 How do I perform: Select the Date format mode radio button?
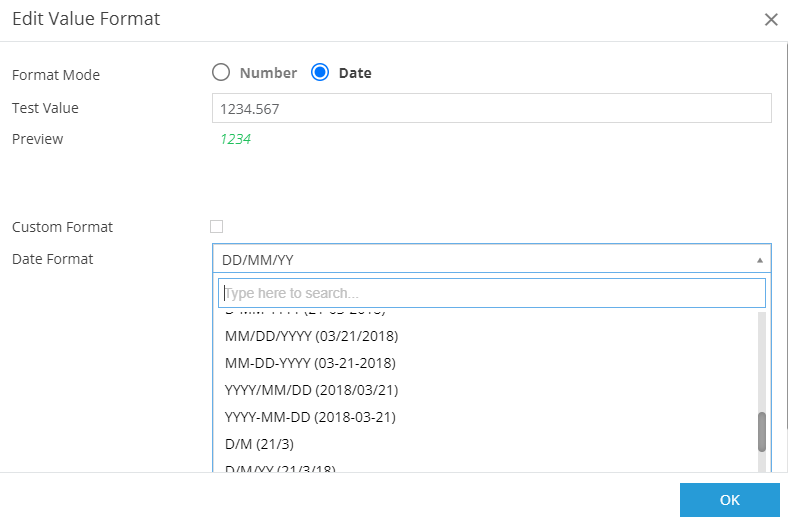coord(320,72)
